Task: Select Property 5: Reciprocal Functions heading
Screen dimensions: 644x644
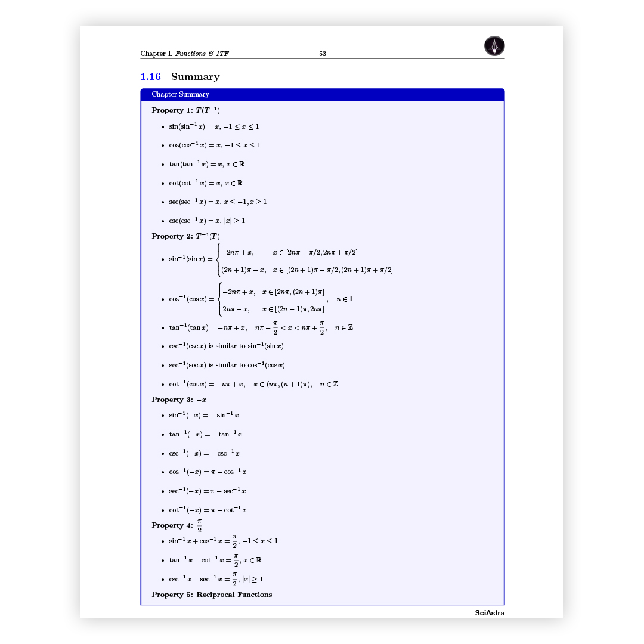Action: pyautogui.click(x=212, y=595)
